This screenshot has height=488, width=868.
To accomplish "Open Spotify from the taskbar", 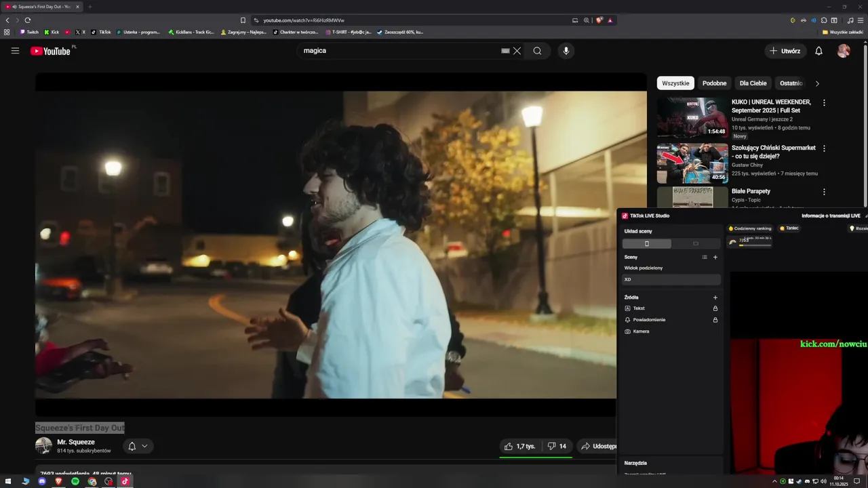I will [x=75, y=481].
